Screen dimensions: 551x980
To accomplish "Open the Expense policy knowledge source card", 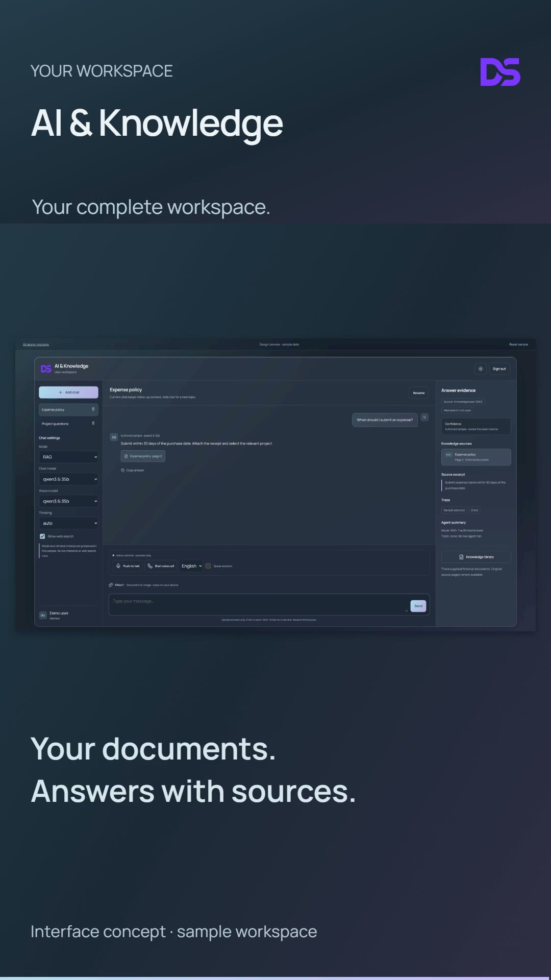I will pos(476,457).
